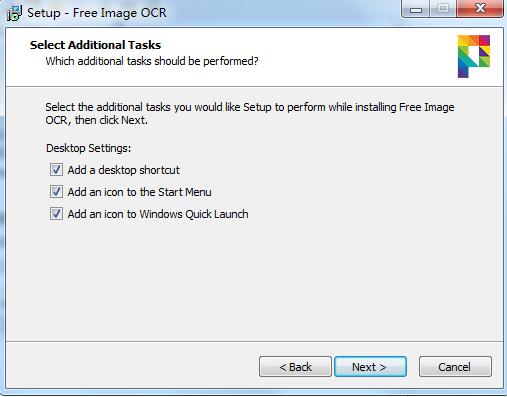Proceed by clicking Next >
This screenshot has height=397, width=507.
[370, 367]
